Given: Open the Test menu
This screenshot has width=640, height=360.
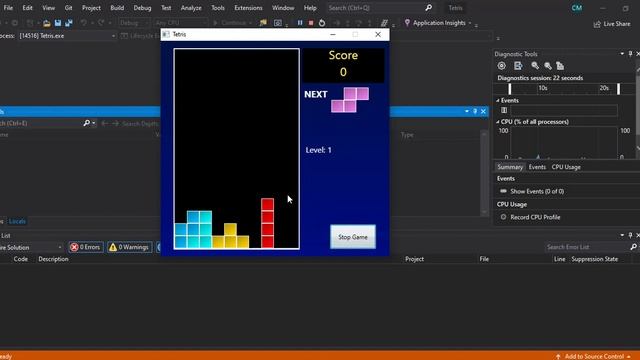Looking at the screenshot, I should point(166,8).
